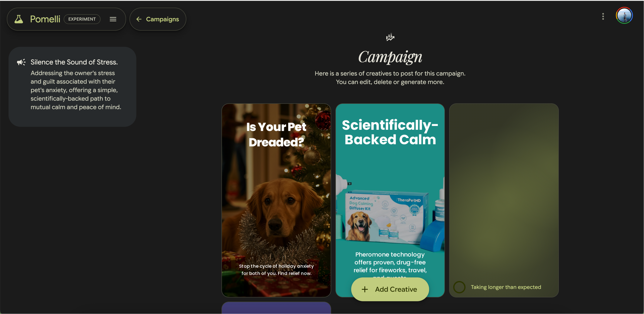The image size is (644, 314).
Task: Go back to Campaigns
Action: (x=158, y=19)
